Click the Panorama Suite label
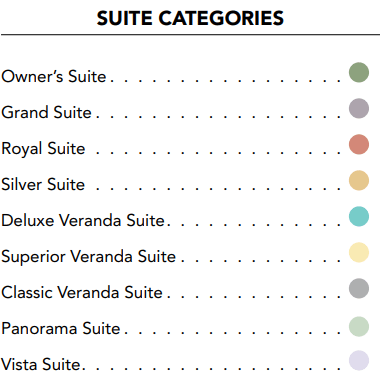This screenshot has height=378, width=382. coord(61,328)
